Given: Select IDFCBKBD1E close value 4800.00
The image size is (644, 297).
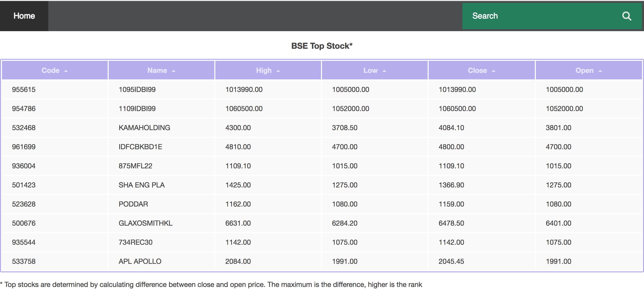Looking at the screenshot, I should coord(451,147).
